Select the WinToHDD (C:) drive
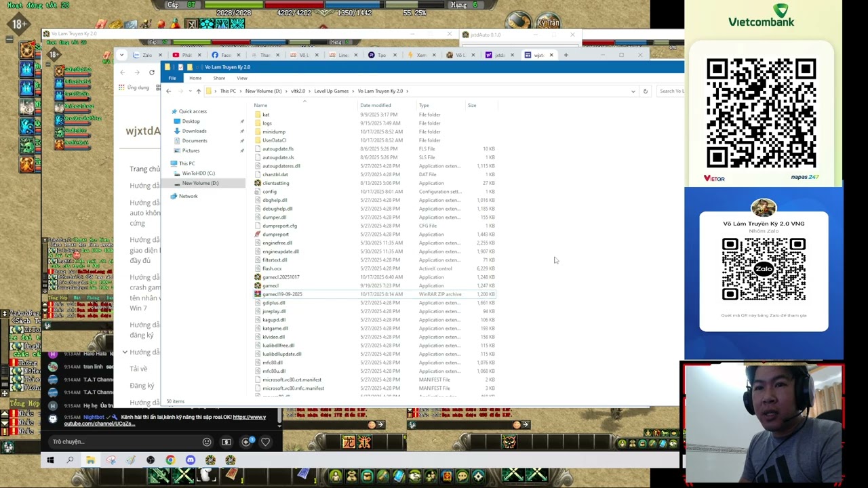The image size is (868, 488). [198, 174]
